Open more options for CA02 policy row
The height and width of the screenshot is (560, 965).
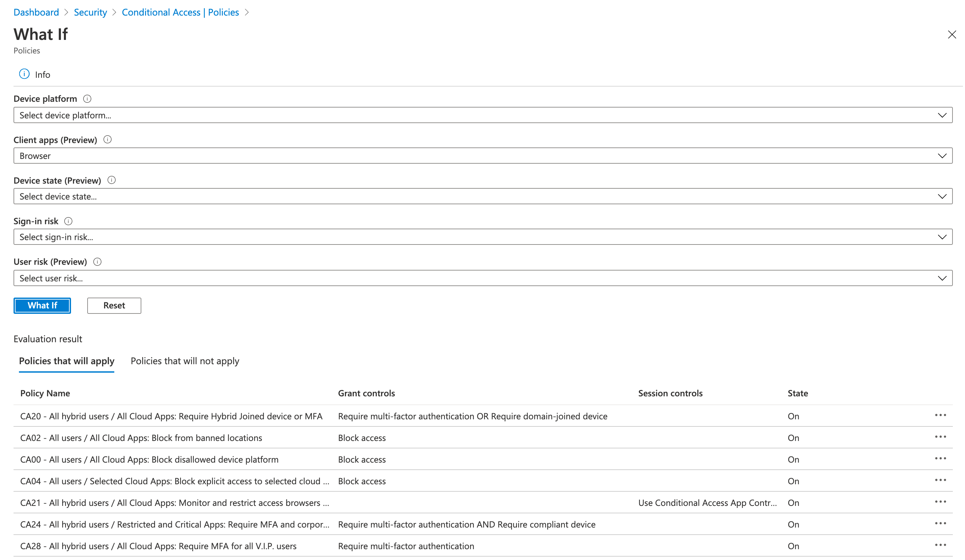point(941,437)
